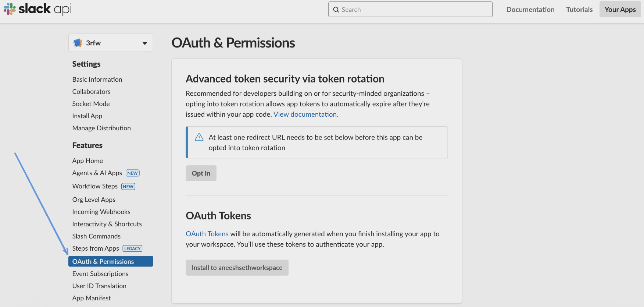
Task: Click LEGACY badge beside Steps from Apps
Action: pos(132,248)
